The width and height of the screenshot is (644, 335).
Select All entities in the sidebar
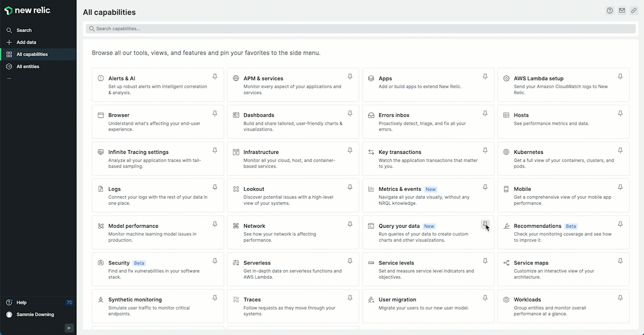coord(28,66)
